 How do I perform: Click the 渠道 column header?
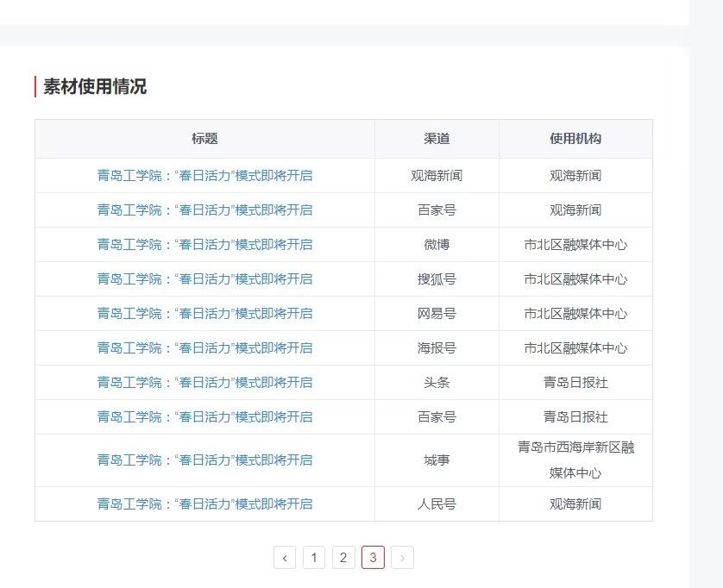[x=437, y=139]
